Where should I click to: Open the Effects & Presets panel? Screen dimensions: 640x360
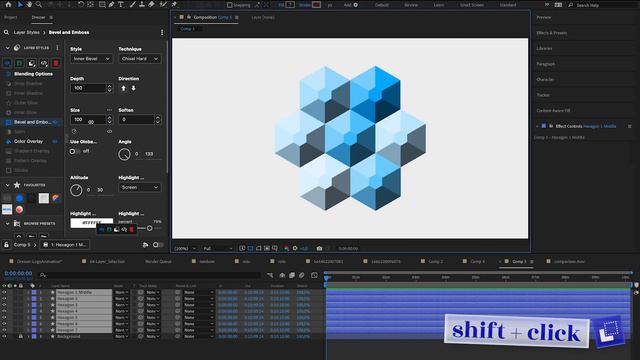click(x=551, y=33)
